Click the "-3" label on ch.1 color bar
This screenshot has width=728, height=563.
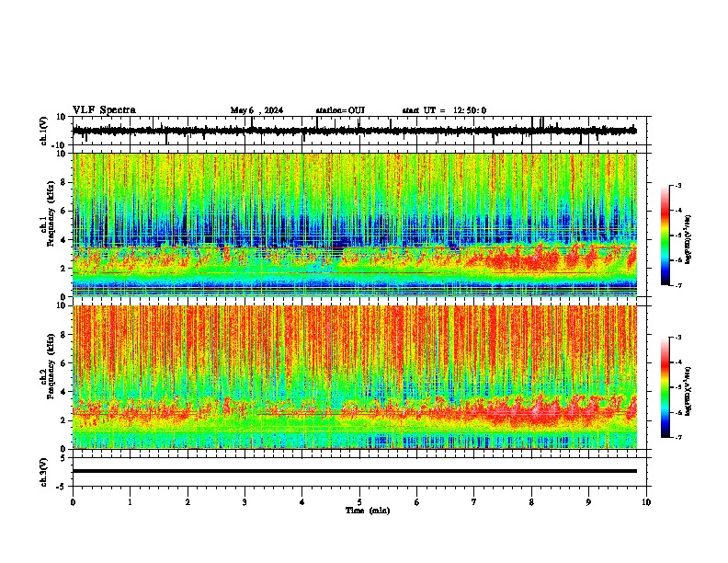677,186
